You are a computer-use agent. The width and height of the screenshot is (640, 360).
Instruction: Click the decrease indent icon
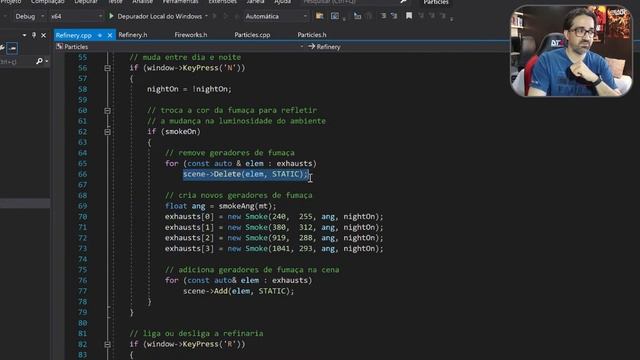coord(383,16)
